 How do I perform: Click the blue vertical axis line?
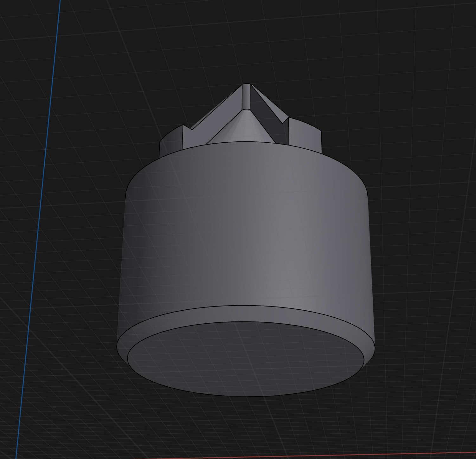click(x=38, y=229)
